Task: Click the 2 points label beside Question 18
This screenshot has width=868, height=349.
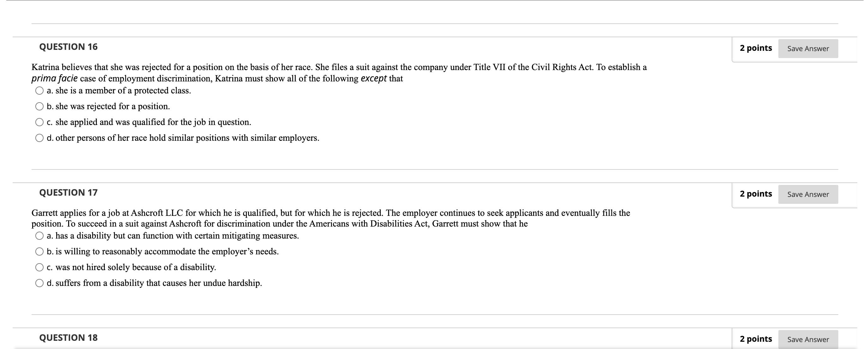Action: [756, 339]
